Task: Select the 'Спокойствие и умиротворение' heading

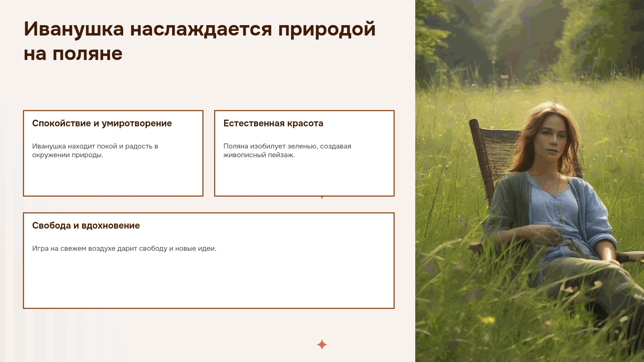Action: tap(102, 123)
